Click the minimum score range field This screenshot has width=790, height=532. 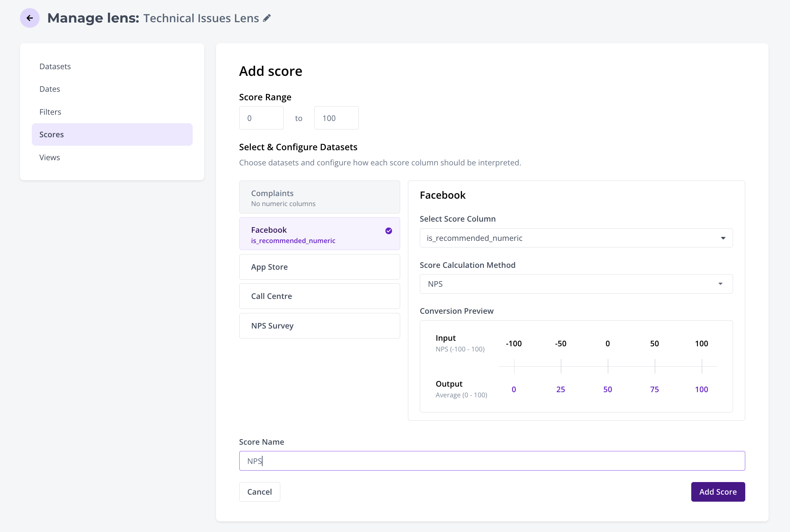coord(261,118)
